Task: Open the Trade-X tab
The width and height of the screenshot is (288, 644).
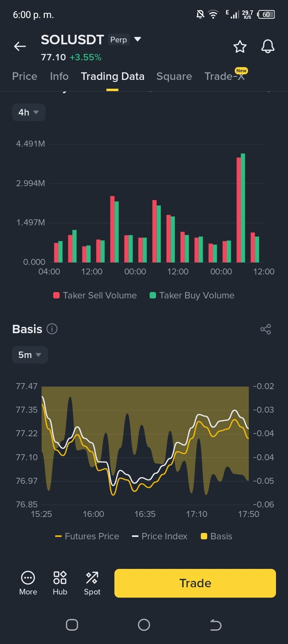Action: point(224,76)
